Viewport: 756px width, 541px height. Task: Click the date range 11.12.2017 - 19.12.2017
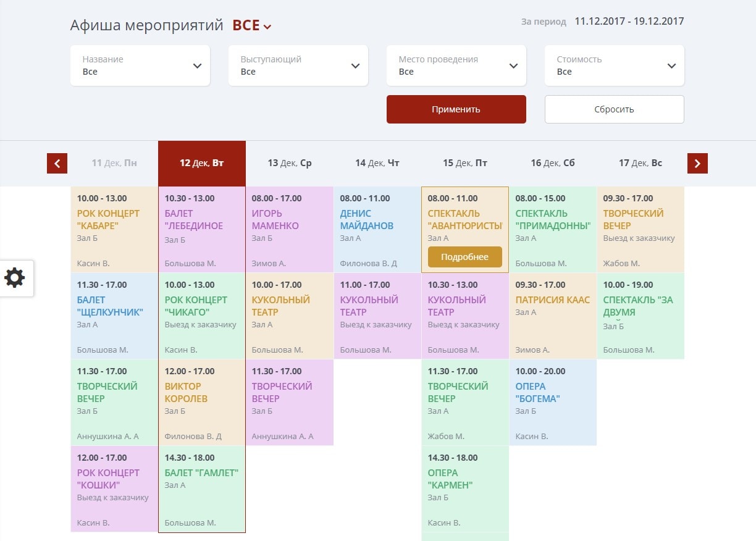click(x=629, y=21)
